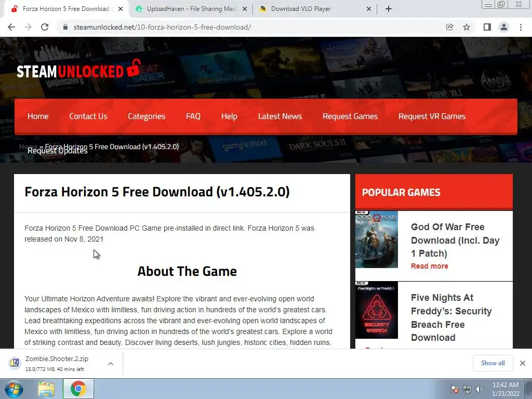Click Read more under God Of War
The image size is (532, 399).
coord(430,266)
